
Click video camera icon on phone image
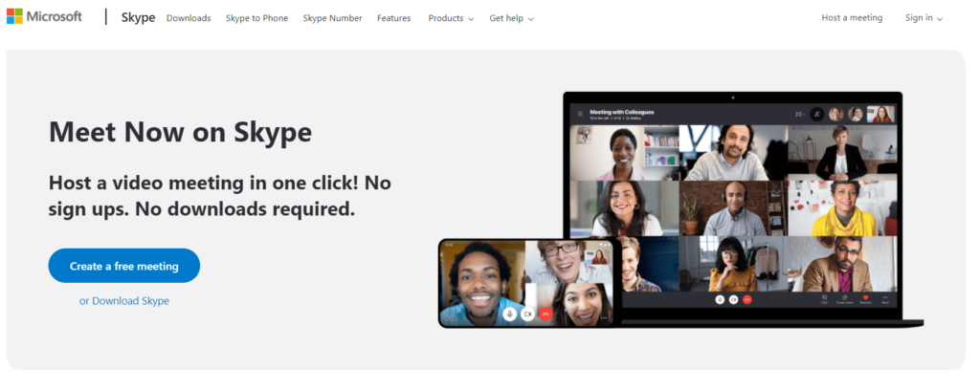pos(528,314)
